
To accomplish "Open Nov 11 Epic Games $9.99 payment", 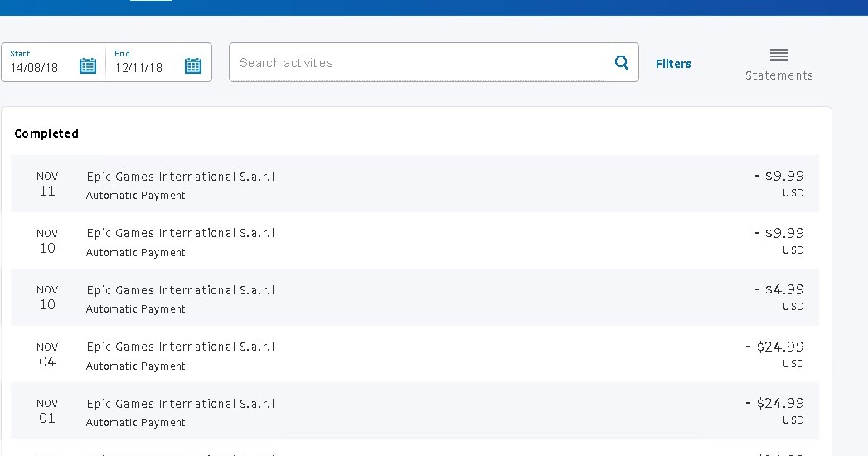I will 415,184.
